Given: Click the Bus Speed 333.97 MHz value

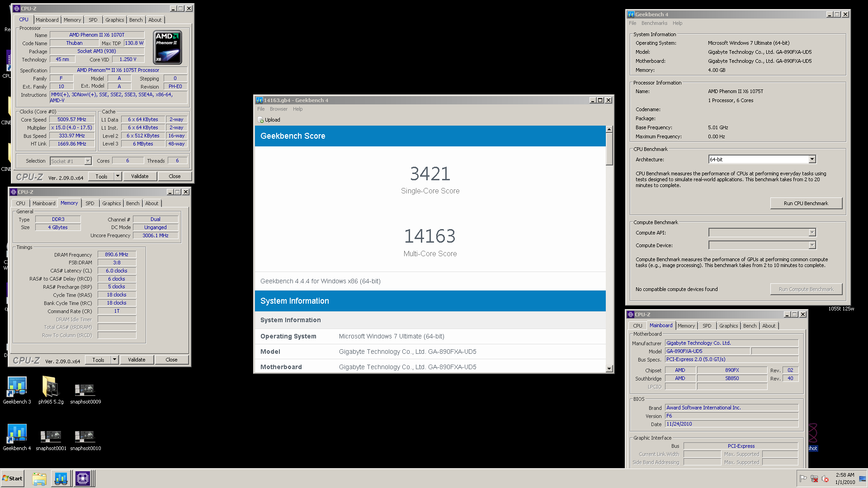Looking at the screenshot, I should (x=72, y=136).
